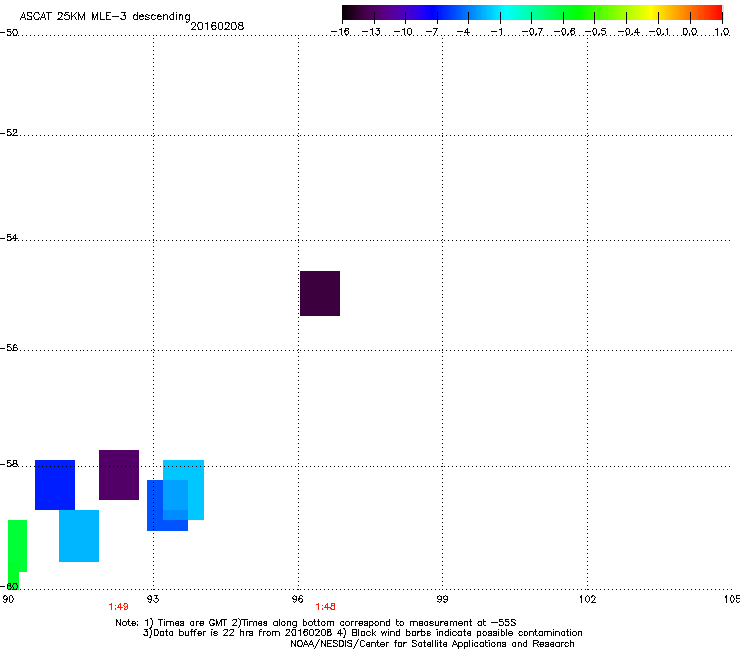Click the longitude axis label 96
Viewport: 740px width, 650px height.
tap(298, 599)
